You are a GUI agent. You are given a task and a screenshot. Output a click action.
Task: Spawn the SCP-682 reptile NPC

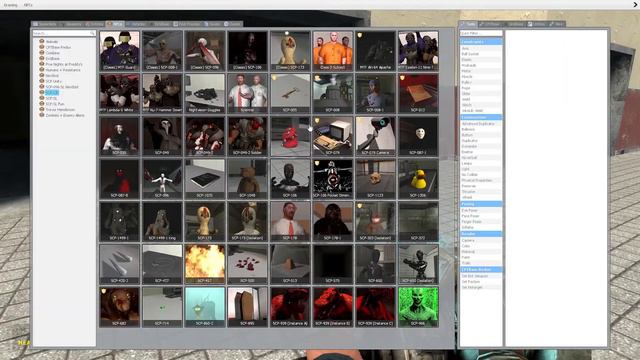120,306
